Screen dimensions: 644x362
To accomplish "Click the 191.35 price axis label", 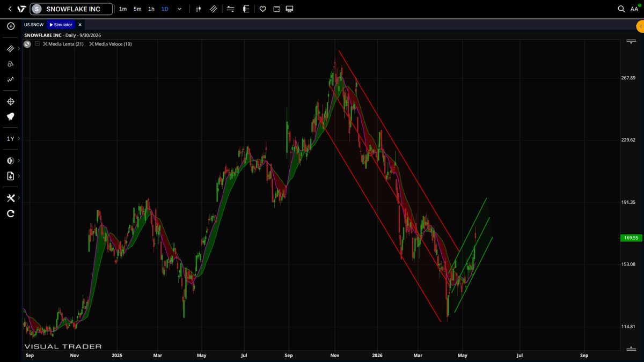I will pos(628,202).
